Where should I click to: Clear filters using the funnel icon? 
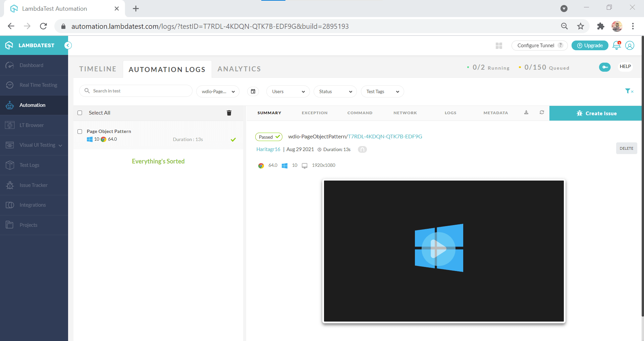(x=629, y=91)
